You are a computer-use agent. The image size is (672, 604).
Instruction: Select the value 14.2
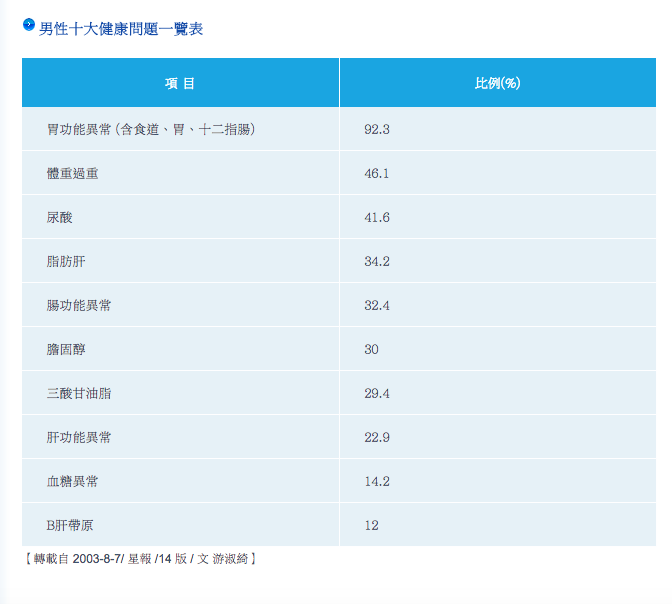point(377,482)
